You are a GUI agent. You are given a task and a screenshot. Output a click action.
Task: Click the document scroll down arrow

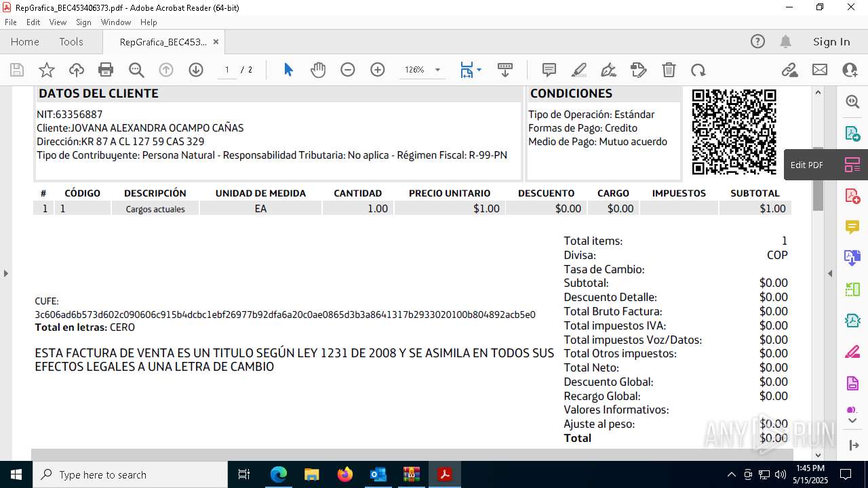click(818, 455)
